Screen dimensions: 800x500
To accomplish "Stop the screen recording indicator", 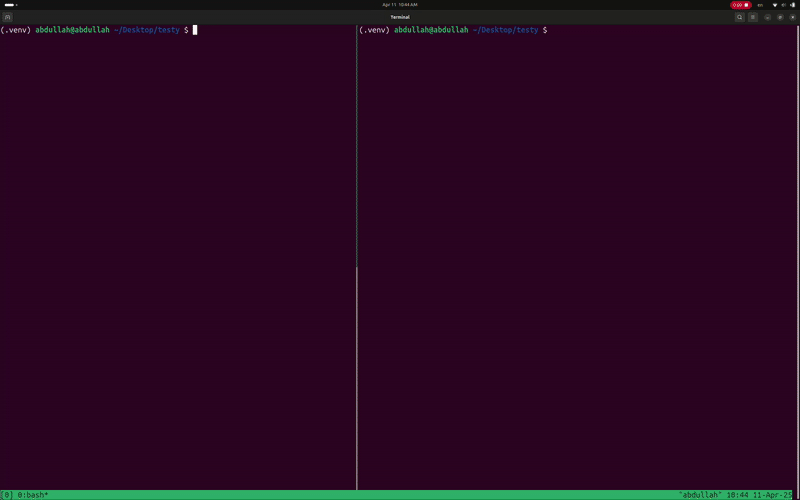I will [740, 5].
